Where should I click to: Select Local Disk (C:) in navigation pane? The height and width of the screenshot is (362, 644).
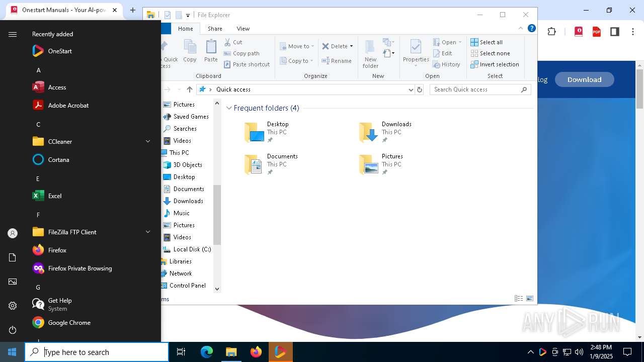[x=187, y=249]
